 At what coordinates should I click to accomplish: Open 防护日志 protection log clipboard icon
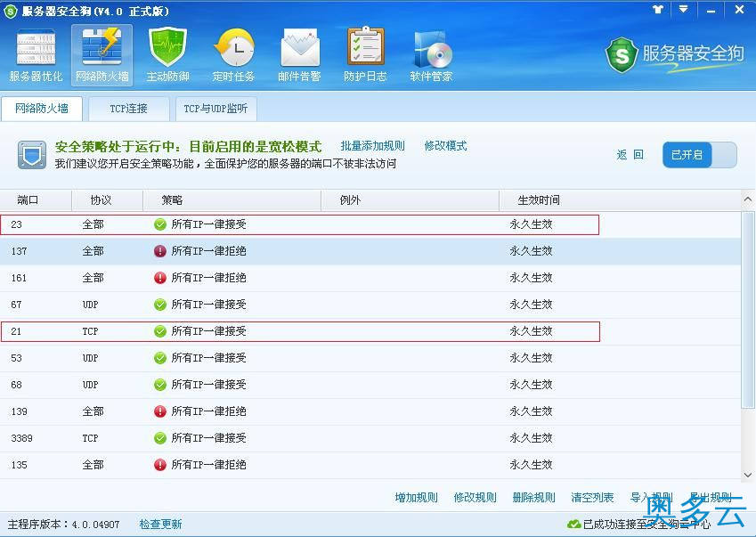point(365,55)
